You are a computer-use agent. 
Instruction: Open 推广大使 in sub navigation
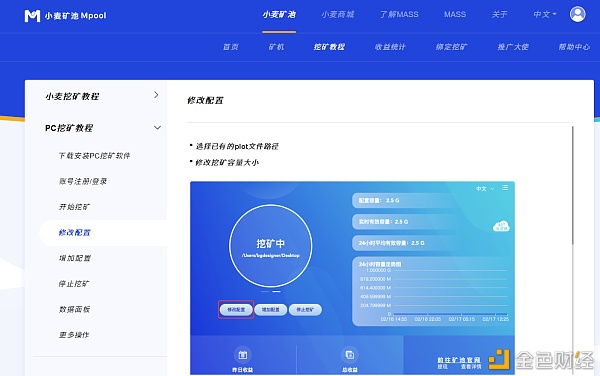point(513,47)
